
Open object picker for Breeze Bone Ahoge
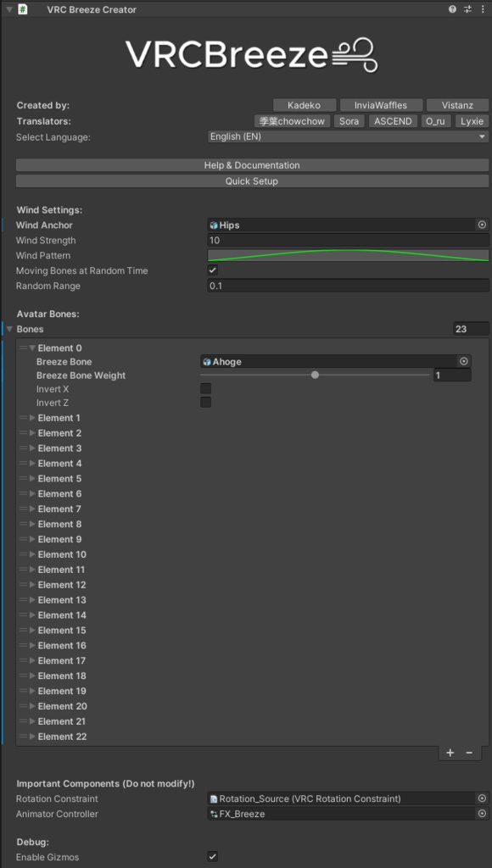[x=464, y=361]
